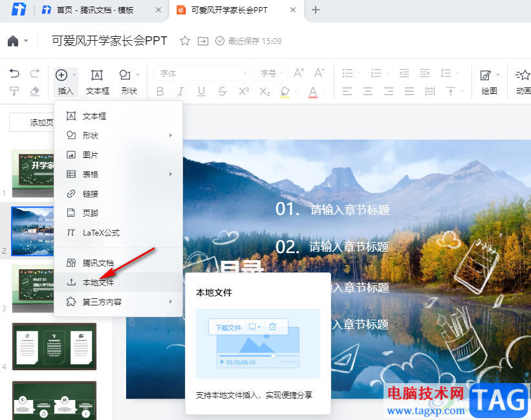Click the document title 可爱风开学家长会PPT
This screenshot has width=531, height=420.
point(109,41)
